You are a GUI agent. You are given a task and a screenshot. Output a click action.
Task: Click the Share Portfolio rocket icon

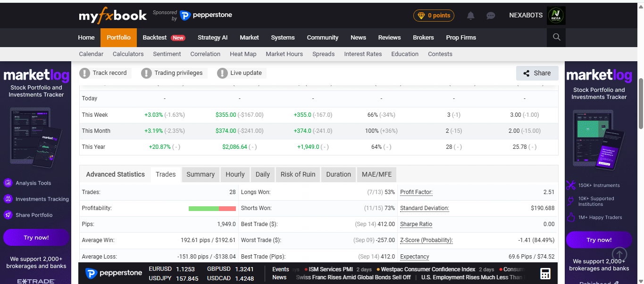[x=8, y=215]
